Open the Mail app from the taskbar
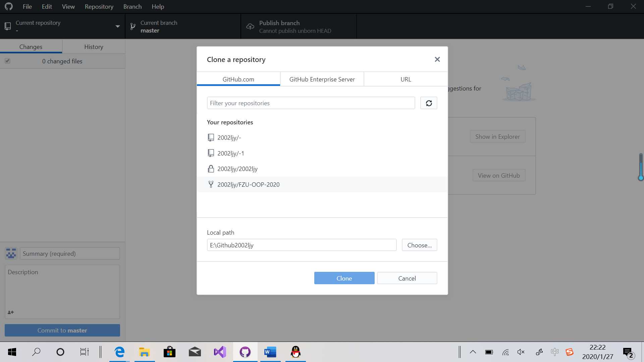This screenshot has width=644, height=362. (x=195, y=352)
